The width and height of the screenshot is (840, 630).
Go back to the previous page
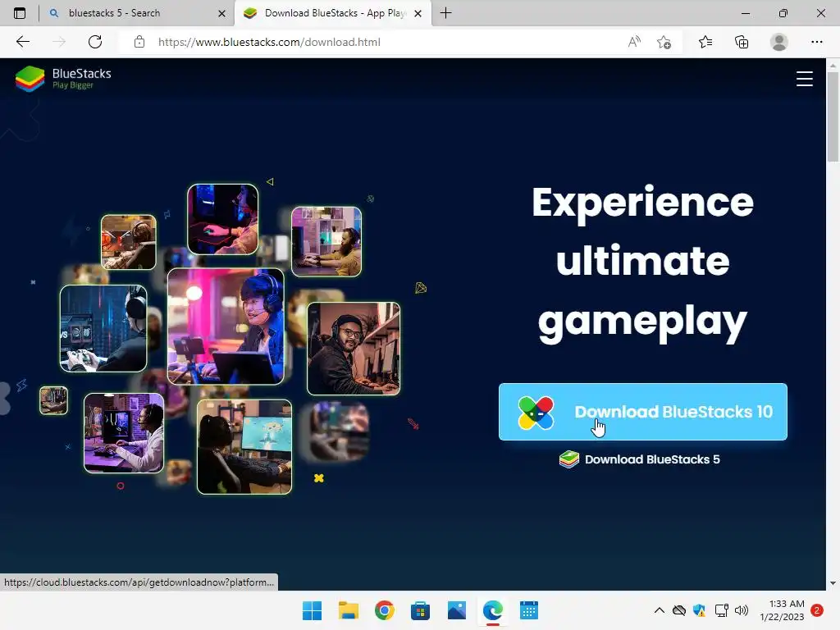23,42
